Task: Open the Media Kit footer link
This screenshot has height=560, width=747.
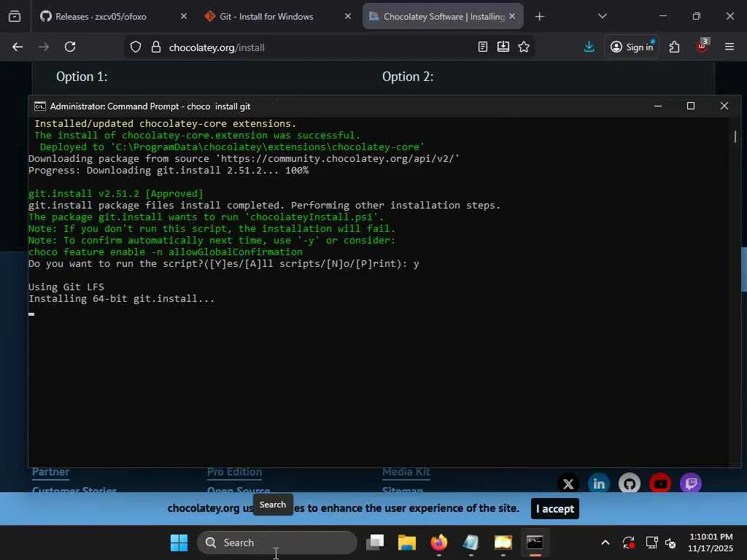Action: coord(406,472)
